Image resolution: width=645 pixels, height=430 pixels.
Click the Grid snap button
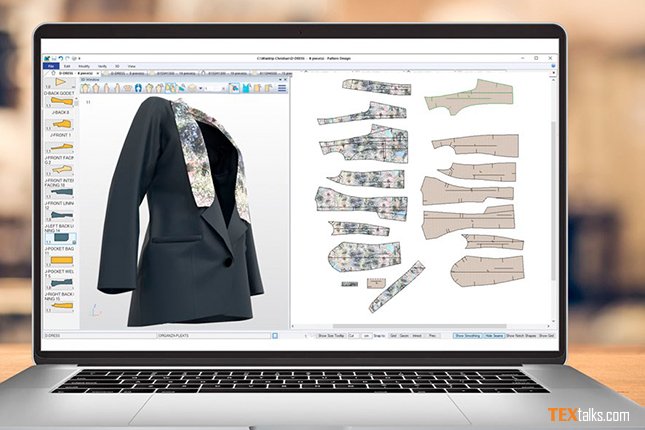pyautogui.click(x=392, y=336)
